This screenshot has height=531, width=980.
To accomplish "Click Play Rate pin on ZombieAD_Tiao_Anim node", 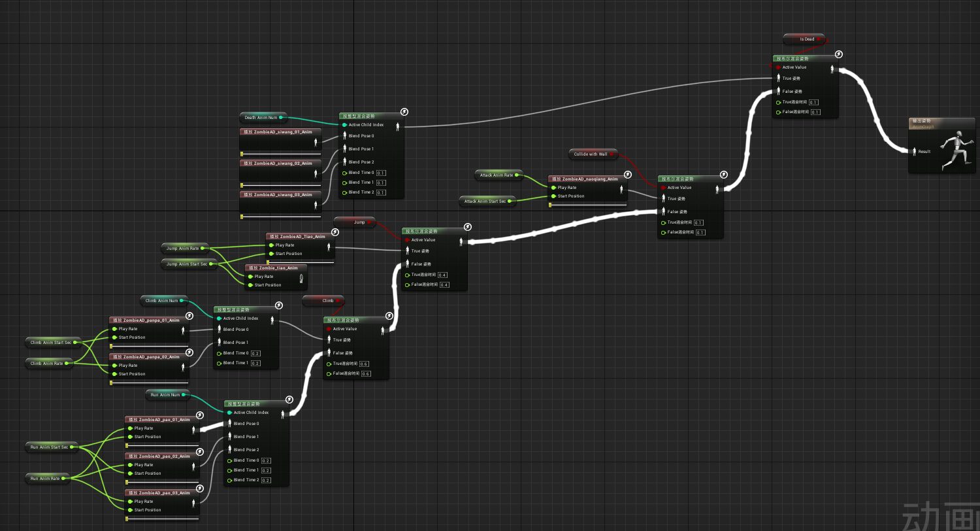I will pyautogui.click(x=271, y=245).
